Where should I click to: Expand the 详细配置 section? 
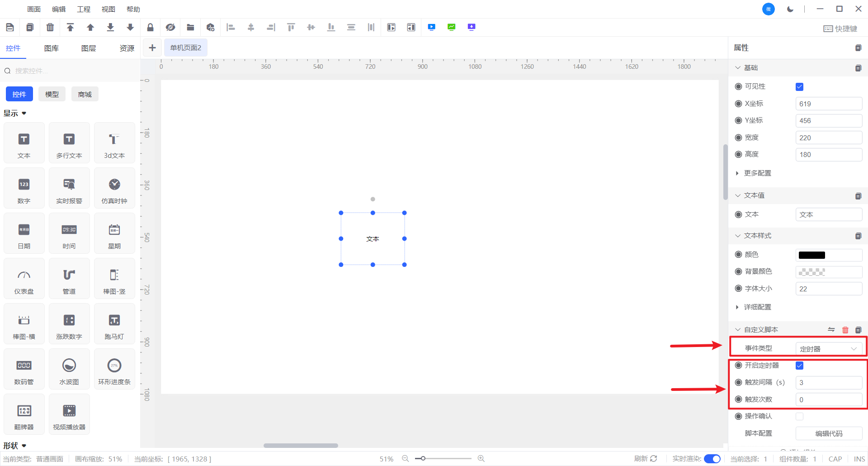757,307
